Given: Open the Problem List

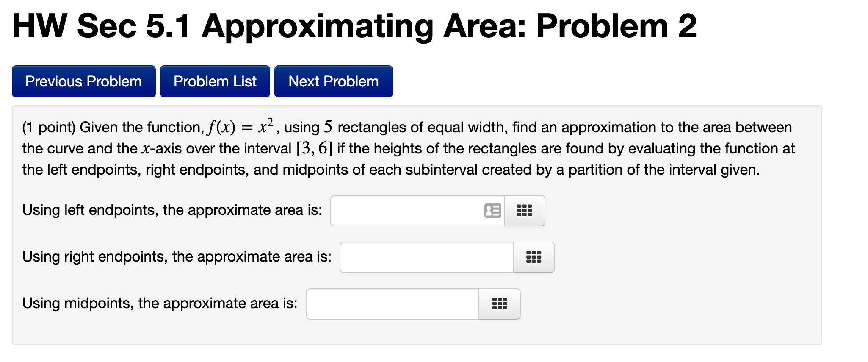Looking at the screenshot, I should 215,81.
